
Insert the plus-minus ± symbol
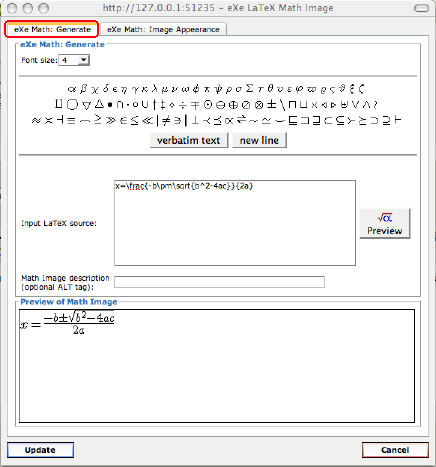click(272, 105)
